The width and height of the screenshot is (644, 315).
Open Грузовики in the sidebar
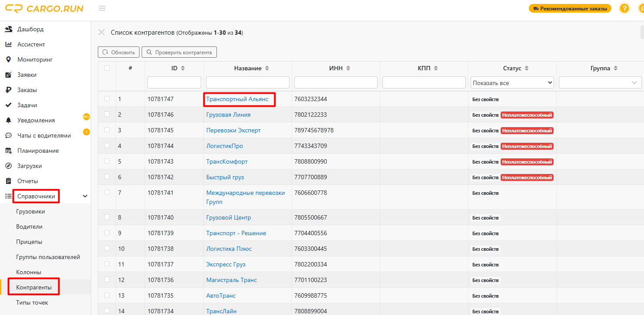pyautogui.click(x=30, y=212)
